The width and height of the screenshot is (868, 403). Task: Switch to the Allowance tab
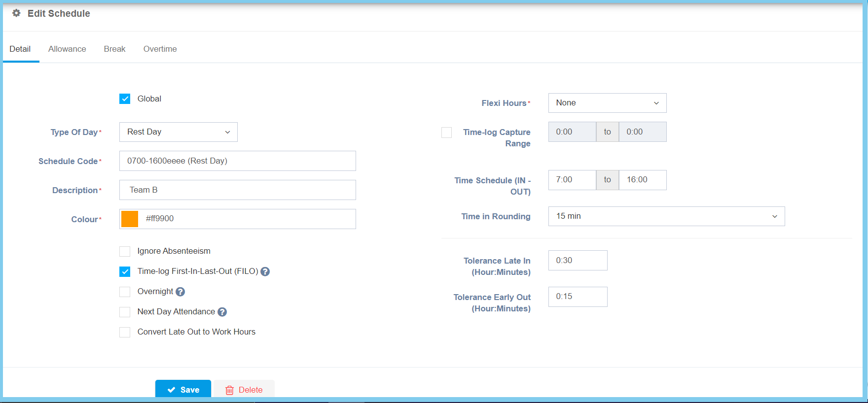[67, 49]
